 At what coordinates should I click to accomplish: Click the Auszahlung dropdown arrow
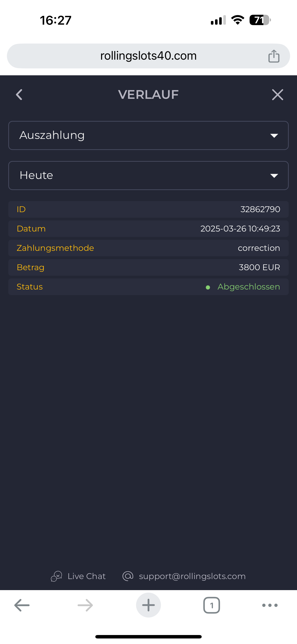coord(274,136)
